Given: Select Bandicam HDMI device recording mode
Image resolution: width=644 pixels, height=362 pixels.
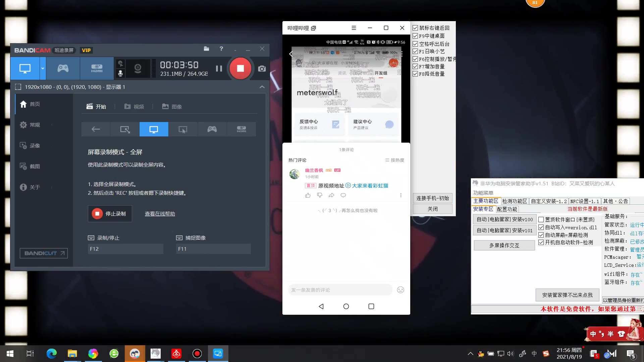Looking at the screenshot, I should [97, 68].
